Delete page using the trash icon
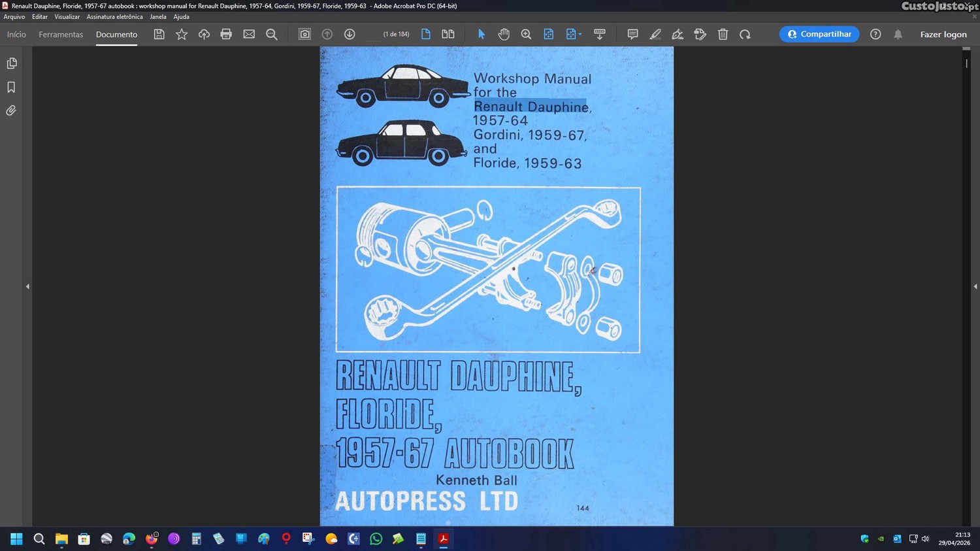The width and height of the screenshot is (980, 551). point(723,35)
